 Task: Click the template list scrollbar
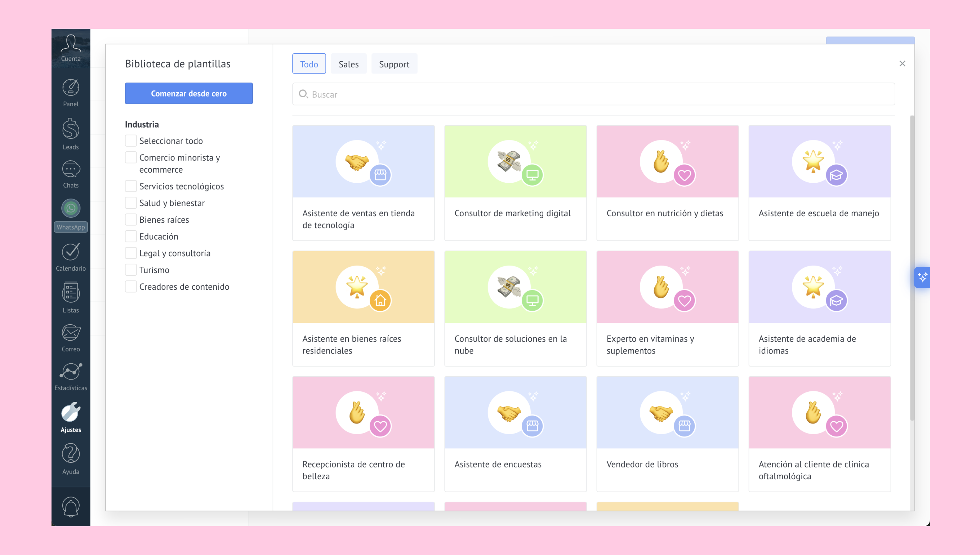click(x=912, y=268)
